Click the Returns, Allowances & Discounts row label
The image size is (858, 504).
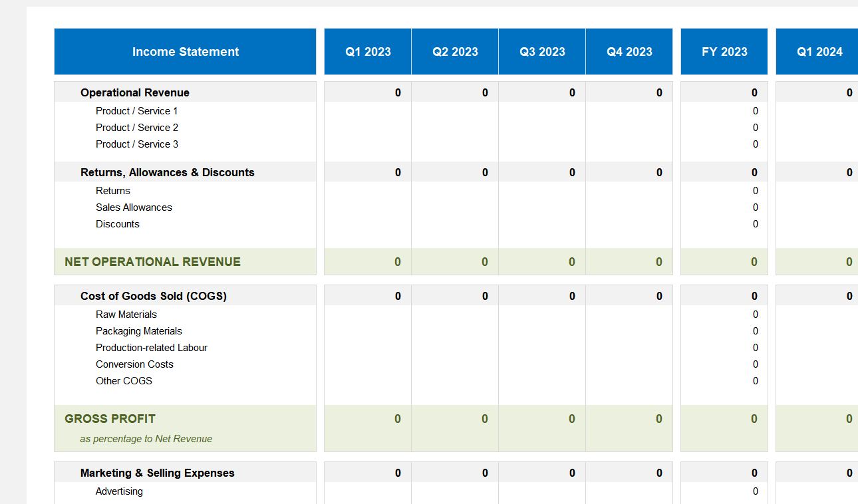[167, 172]
